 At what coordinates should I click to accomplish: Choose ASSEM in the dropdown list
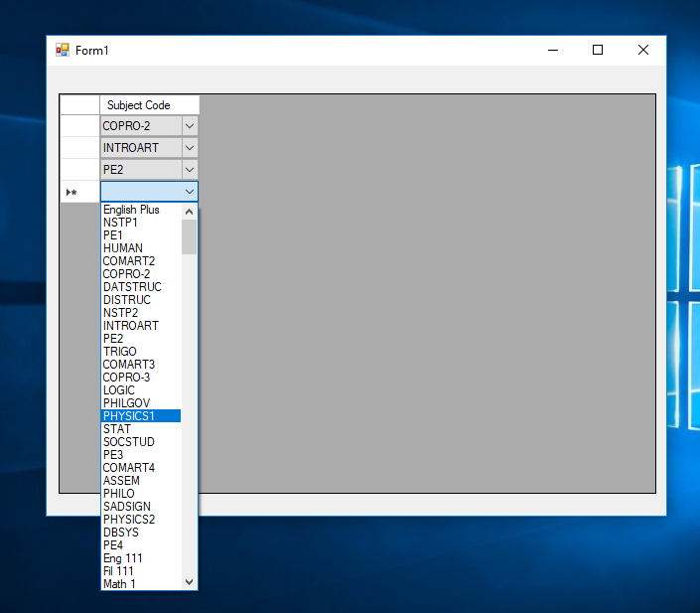pos(141,481)
